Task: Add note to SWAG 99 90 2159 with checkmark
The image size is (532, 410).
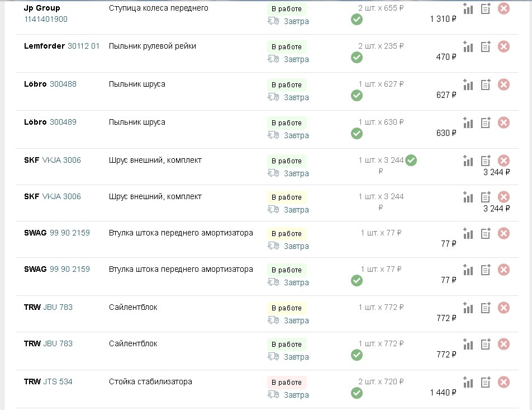Action: 486,270
